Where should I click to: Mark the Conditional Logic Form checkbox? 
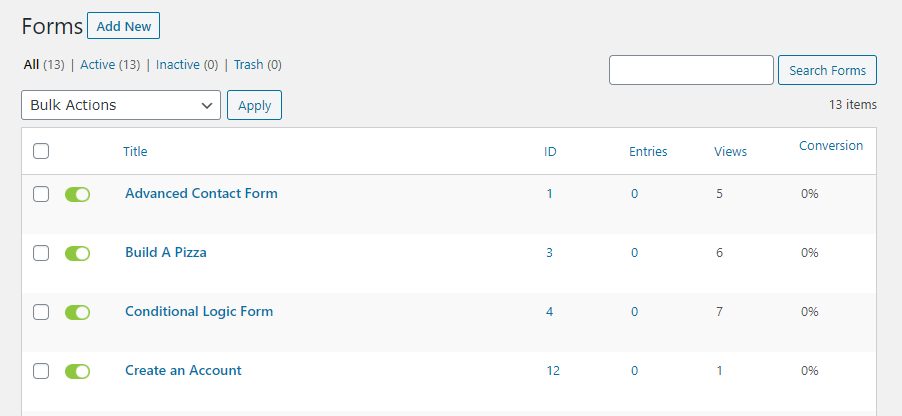pyautogui.click(x=41, y=312)
